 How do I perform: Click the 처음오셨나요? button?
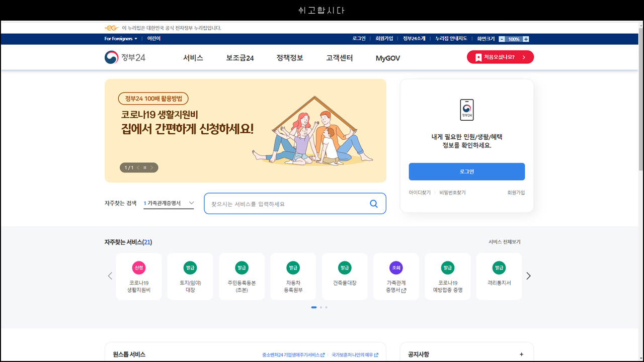[x=500, y=57]
